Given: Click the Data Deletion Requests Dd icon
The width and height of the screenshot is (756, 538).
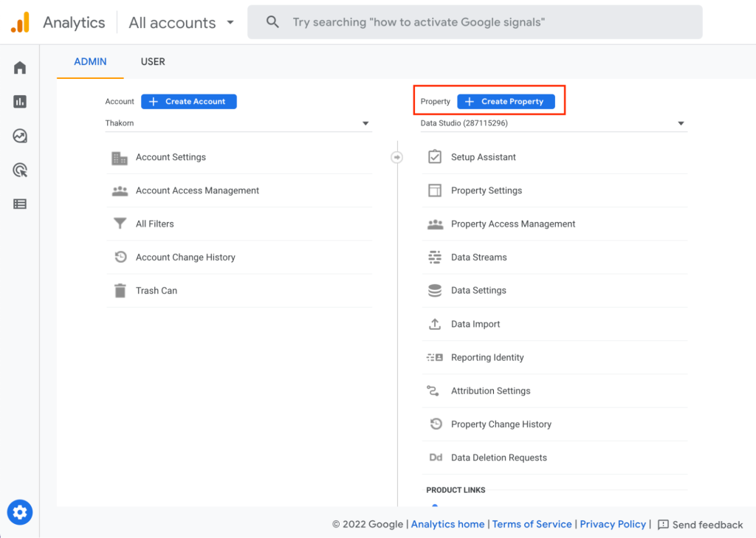Looking at the screenshot, I should click(x=436, y=458).
